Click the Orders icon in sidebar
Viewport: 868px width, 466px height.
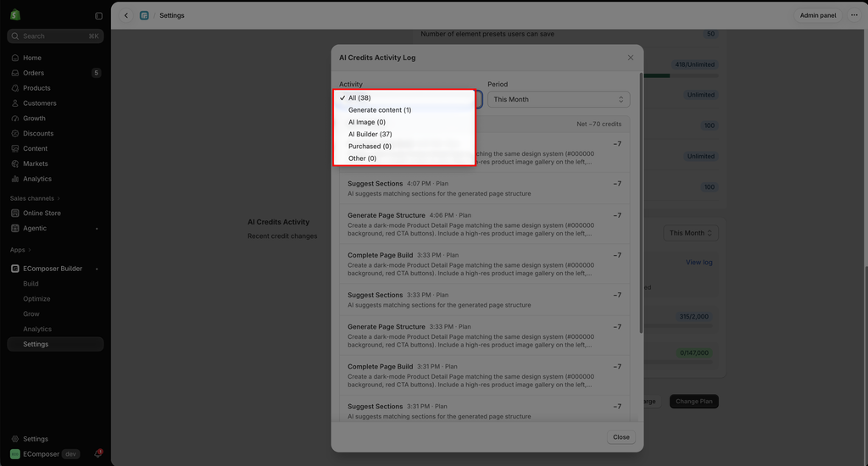15,73
